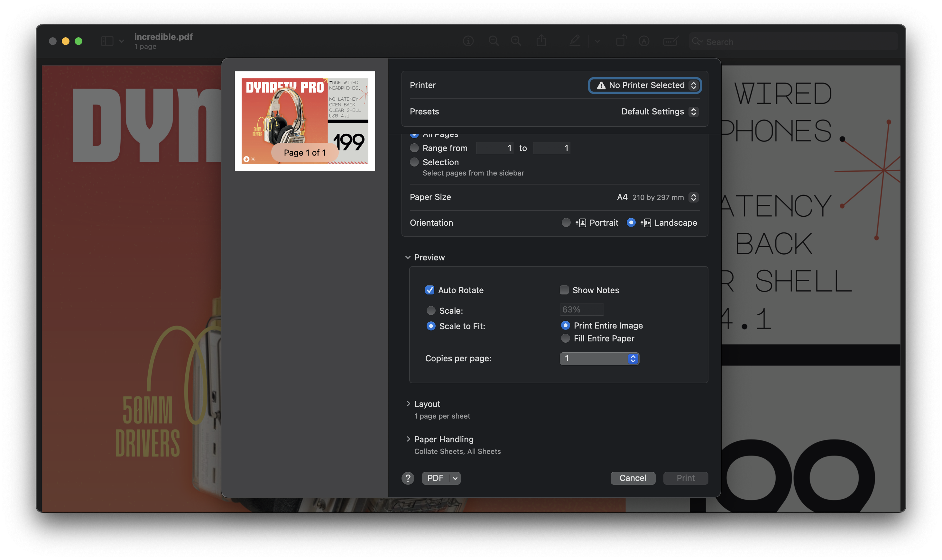Click the Inspector info icon in toolbar
942x560 pixels.
tap(468, 41)
